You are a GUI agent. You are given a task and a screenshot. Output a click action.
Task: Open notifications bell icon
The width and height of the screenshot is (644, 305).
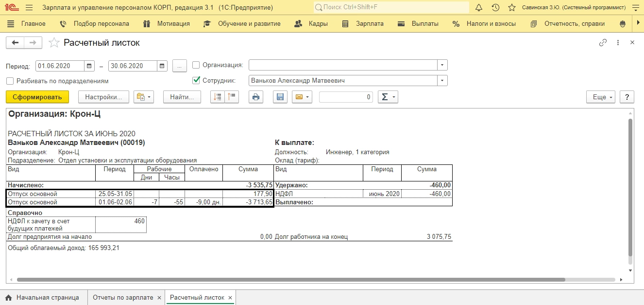[x=479, y=8]
